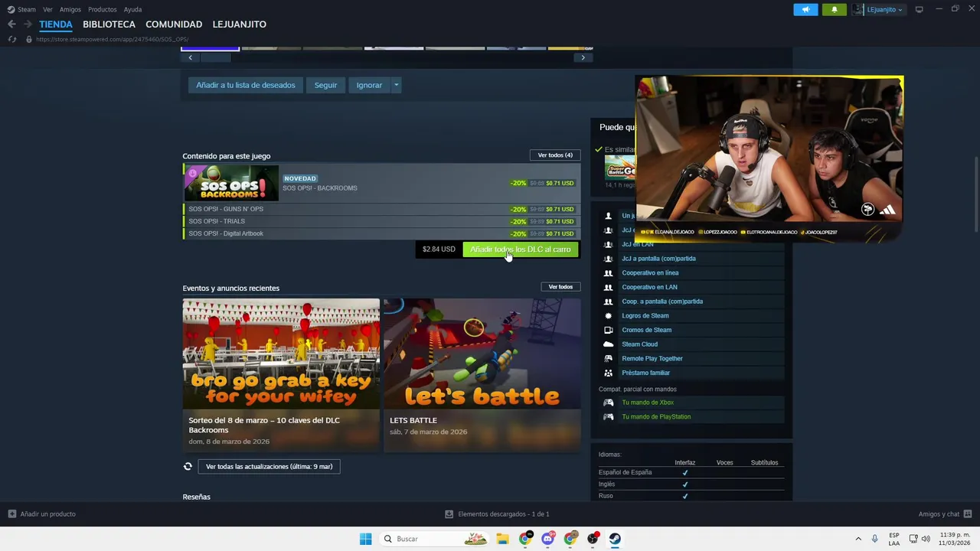Open the green notifications bell

835,9
